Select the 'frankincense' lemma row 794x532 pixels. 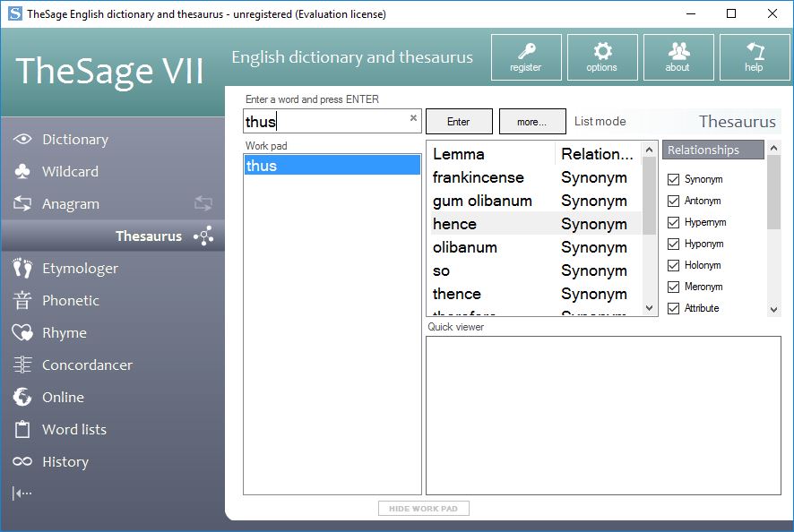coord(534,177)
